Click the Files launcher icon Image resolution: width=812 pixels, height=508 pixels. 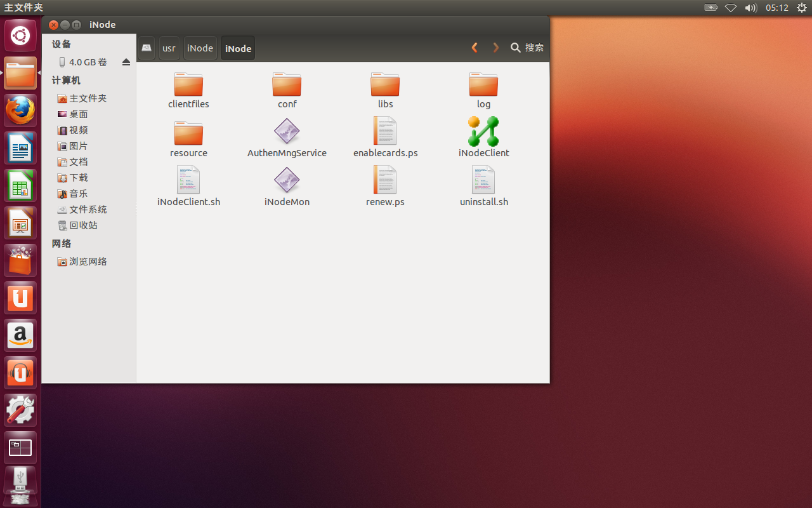[20, 74]
